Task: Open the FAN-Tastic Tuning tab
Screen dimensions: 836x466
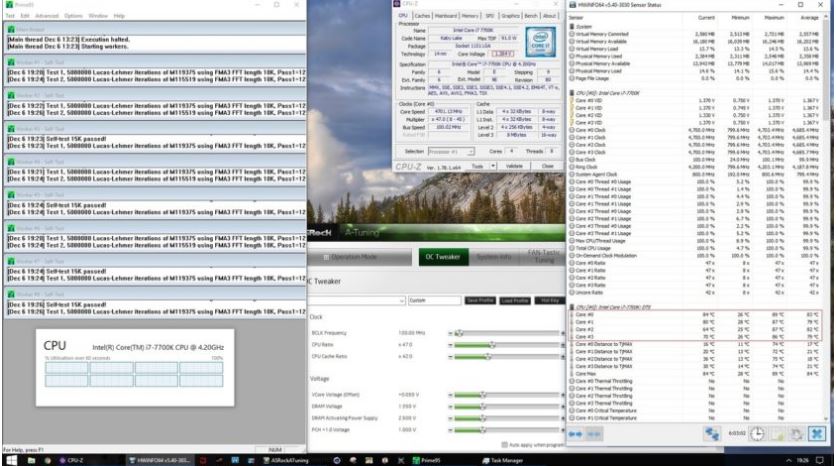Action: click(544, 257)
